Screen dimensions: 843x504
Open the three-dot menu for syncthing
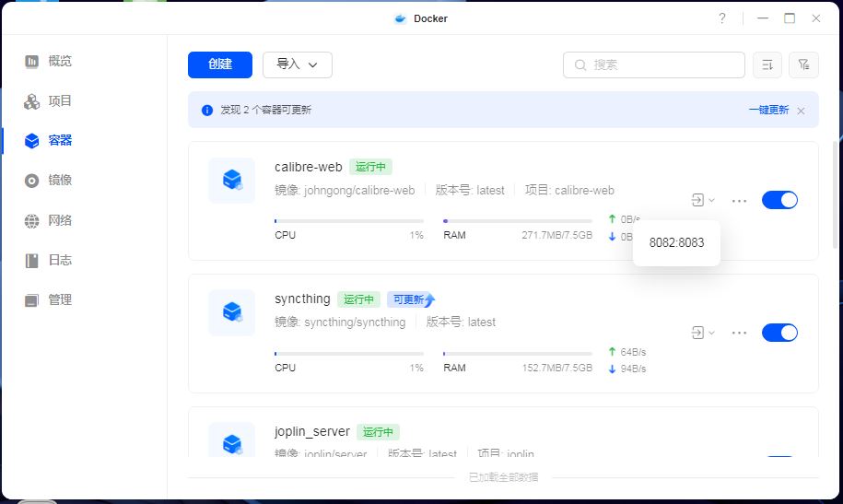739,333
